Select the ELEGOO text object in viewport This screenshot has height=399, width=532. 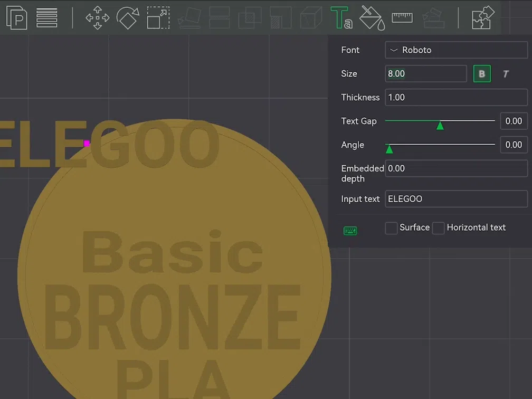pos(109,144)
